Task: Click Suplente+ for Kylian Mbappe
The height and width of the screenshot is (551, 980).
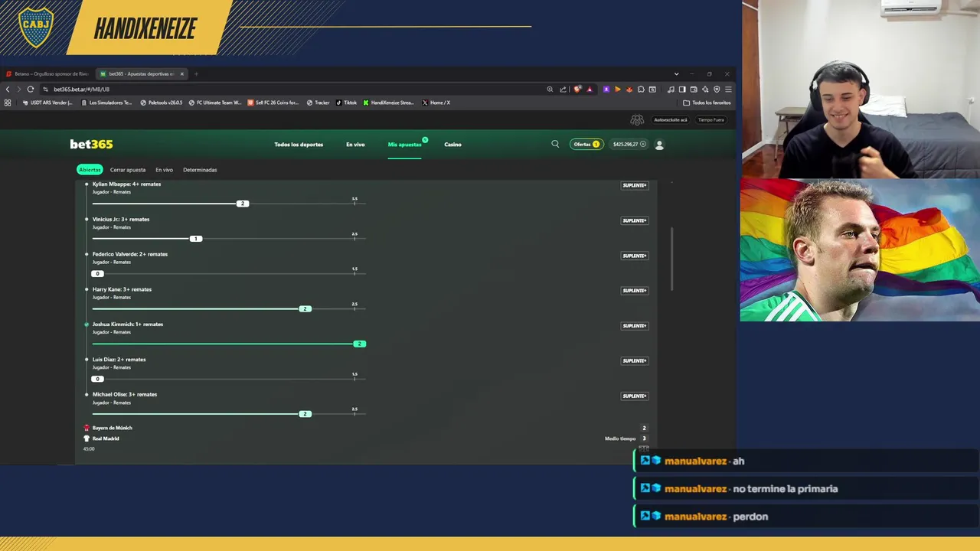Action: click(x=635, y=185)
